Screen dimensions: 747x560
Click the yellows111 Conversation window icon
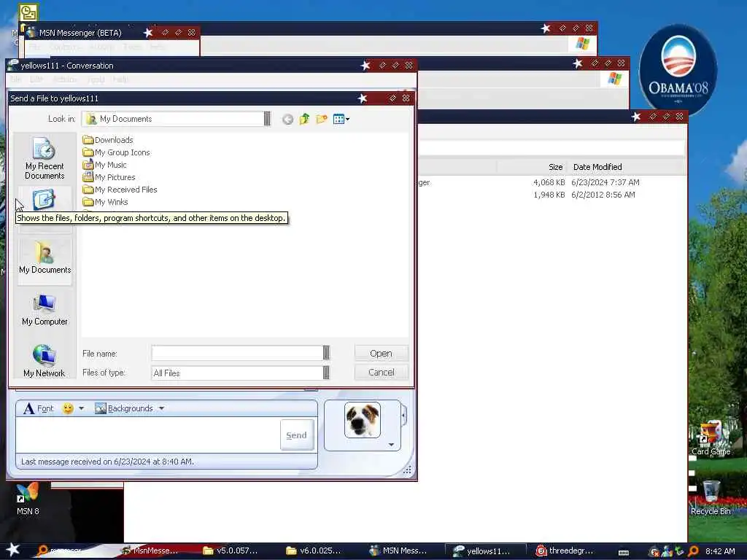[13, 65]
